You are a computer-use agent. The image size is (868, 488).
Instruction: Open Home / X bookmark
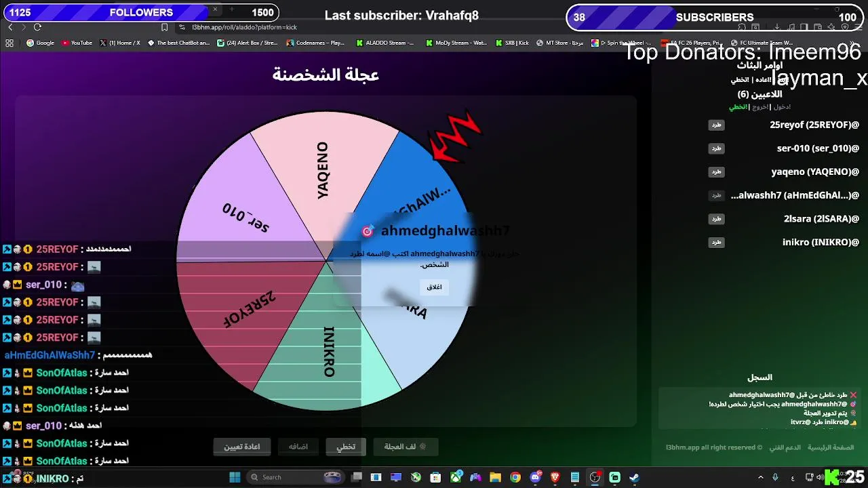tap(120, 43)
